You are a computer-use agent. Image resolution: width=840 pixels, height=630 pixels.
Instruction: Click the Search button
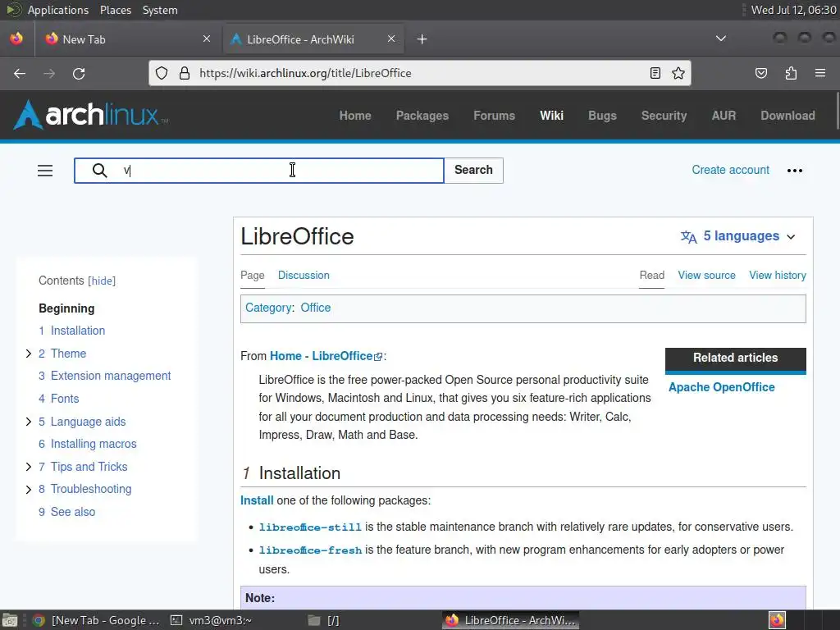[x=473, y=171]
